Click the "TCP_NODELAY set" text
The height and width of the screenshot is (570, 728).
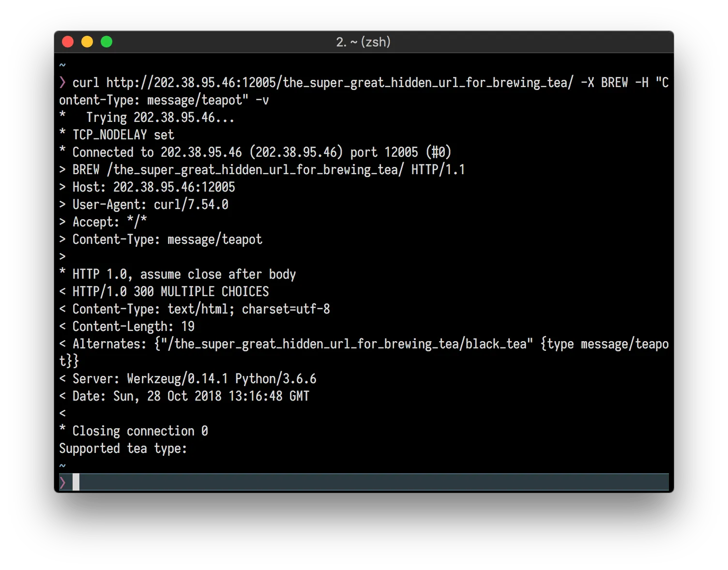pyautogui.click(x=123, y=135)
